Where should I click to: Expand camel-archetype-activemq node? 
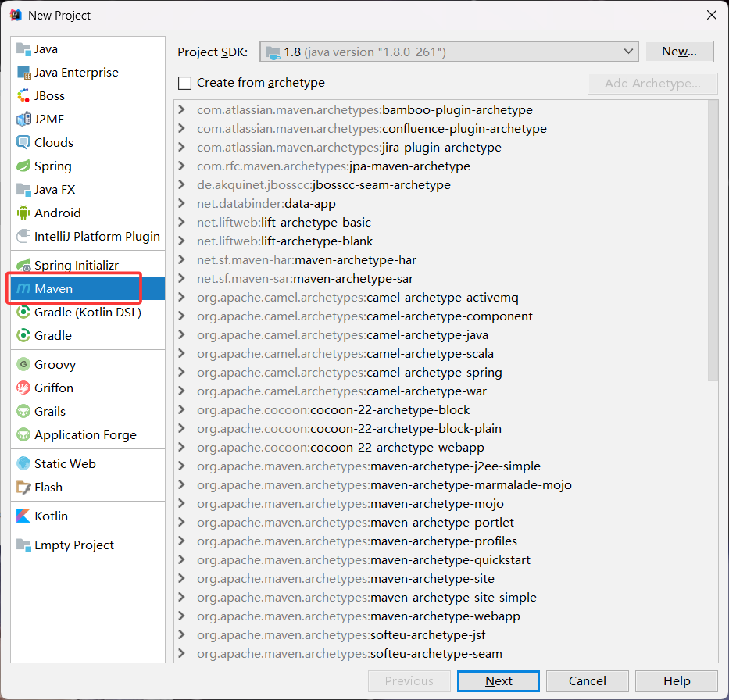pos(182,297)
